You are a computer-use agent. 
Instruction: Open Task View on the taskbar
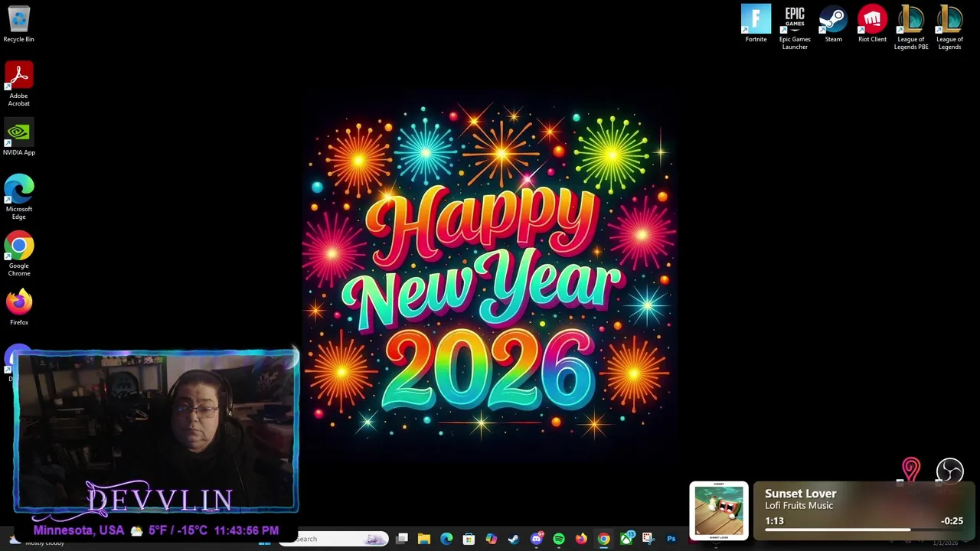pyautogui.click(x=401, y=539)
